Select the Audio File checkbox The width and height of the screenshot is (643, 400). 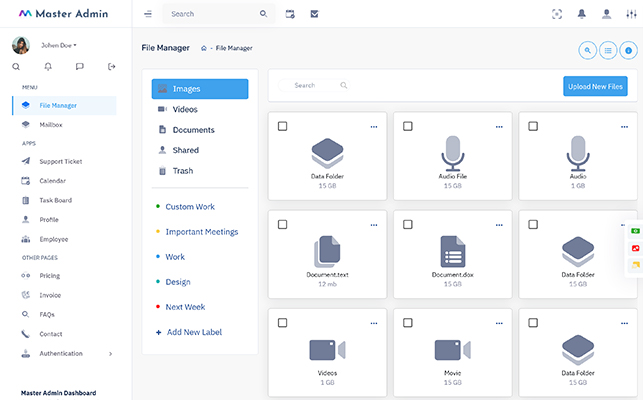408,126
